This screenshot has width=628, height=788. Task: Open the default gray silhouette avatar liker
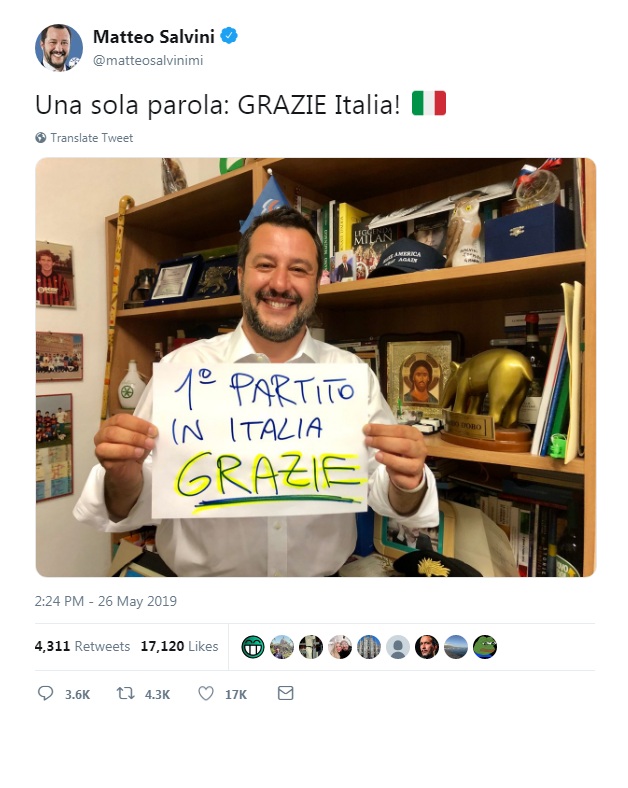398,647
